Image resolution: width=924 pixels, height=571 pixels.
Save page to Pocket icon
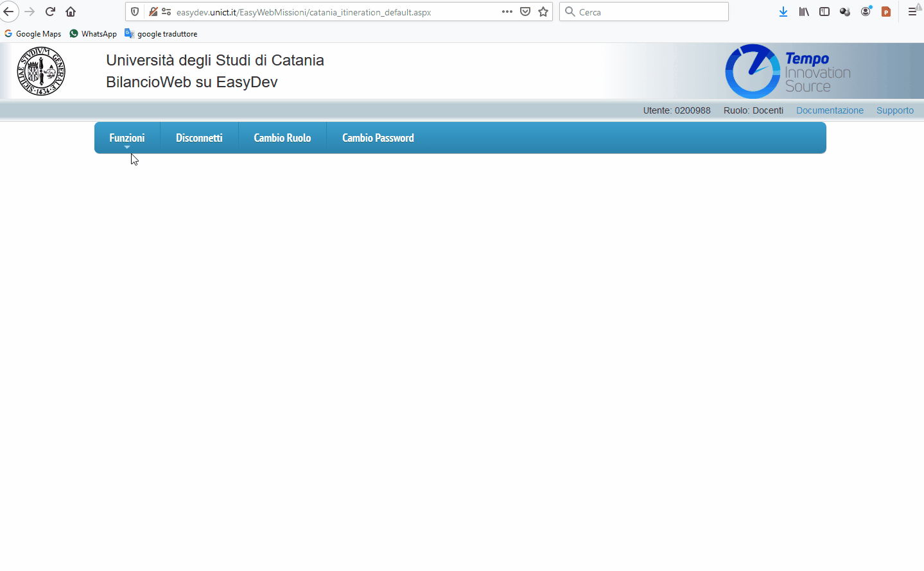(525, 12)
